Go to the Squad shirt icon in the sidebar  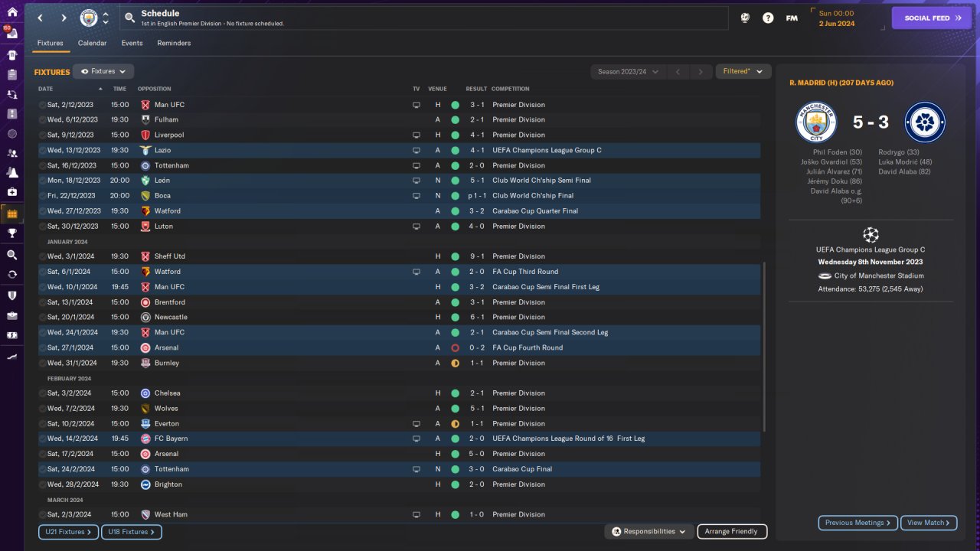11,55
